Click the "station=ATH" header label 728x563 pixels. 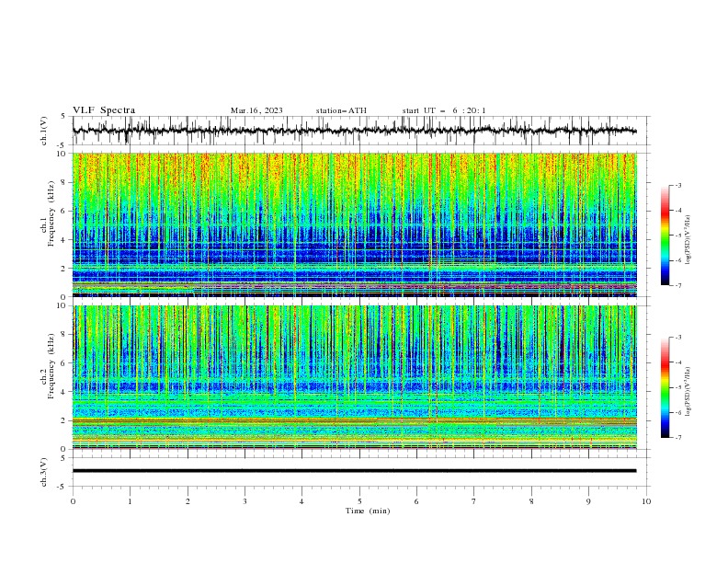click(341, 110)
